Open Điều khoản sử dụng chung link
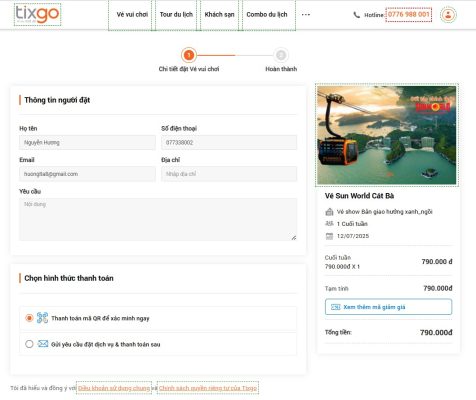This screenshot has width=476, height=400. tap(114, 388)
